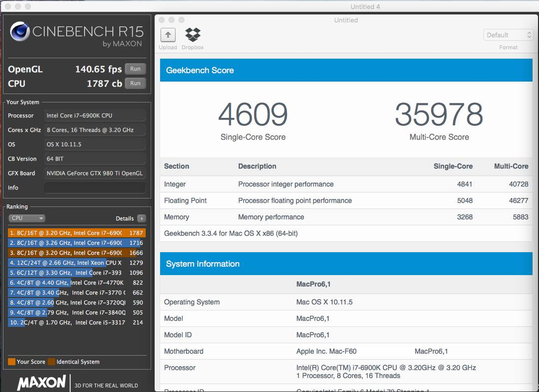The height and width of the screenshot is (392, 539).
Task: Click the Single-Core column header
Action: 453,166
